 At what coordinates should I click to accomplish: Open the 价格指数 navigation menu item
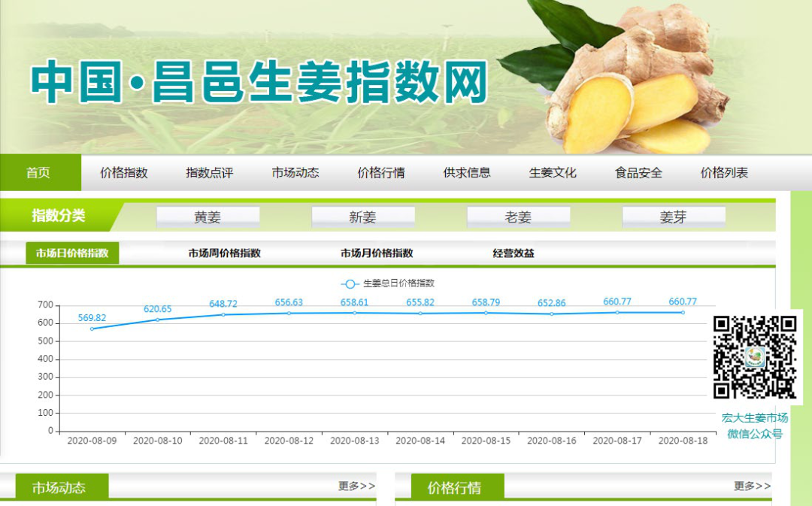pyautogui.click(x=124, y=172)
